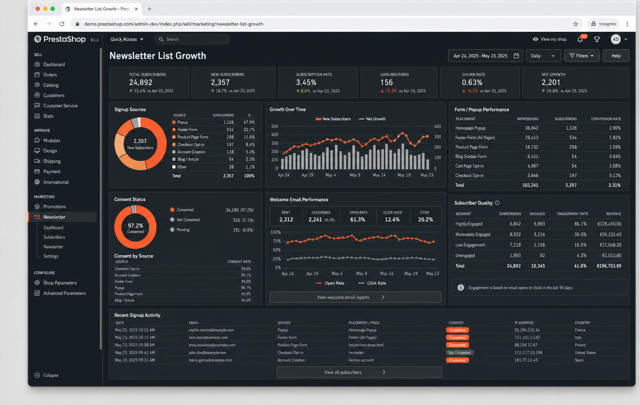Toggle Net Growth legend in Growth chart
640x405 pixels.
coord(372,119)
